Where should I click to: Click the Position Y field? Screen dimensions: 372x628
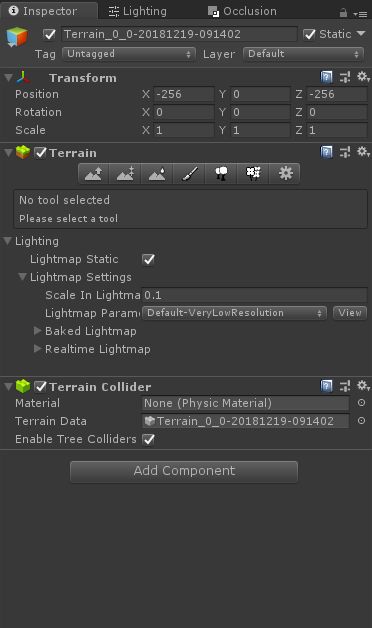[260, 95]
